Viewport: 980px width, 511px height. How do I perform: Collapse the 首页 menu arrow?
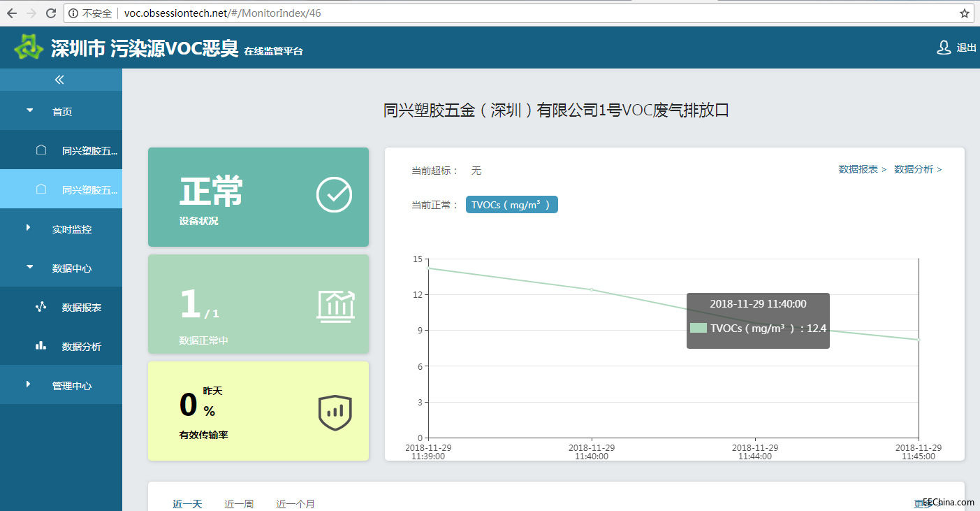pos(29,110)
